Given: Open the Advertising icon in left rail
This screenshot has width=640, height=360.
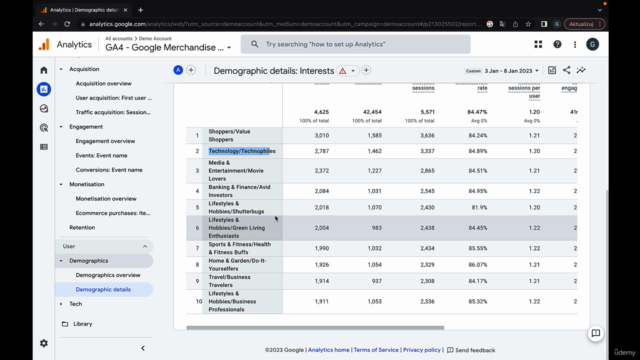Looking at the screenshot, I should 44,128.
